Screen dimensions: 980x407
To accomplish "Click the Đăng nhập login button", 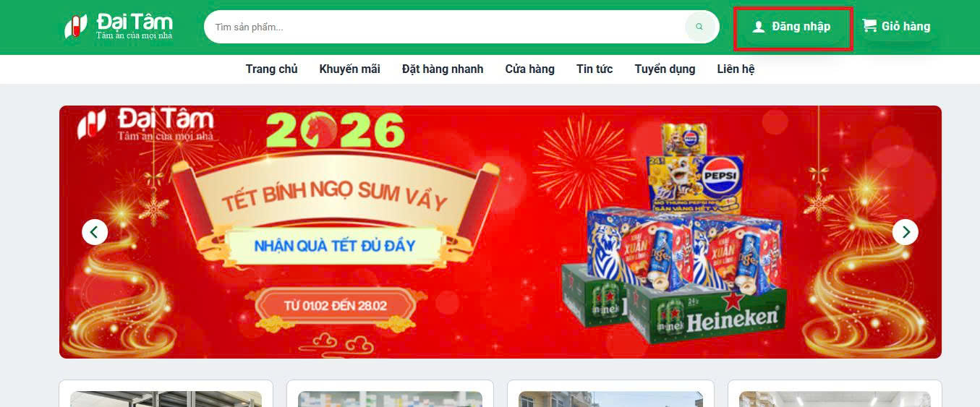I will [793, 27].
